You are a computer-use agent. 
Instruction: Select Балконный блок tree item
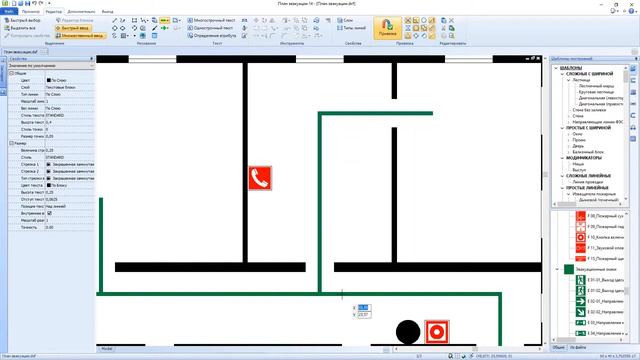[x=588, y=152]
